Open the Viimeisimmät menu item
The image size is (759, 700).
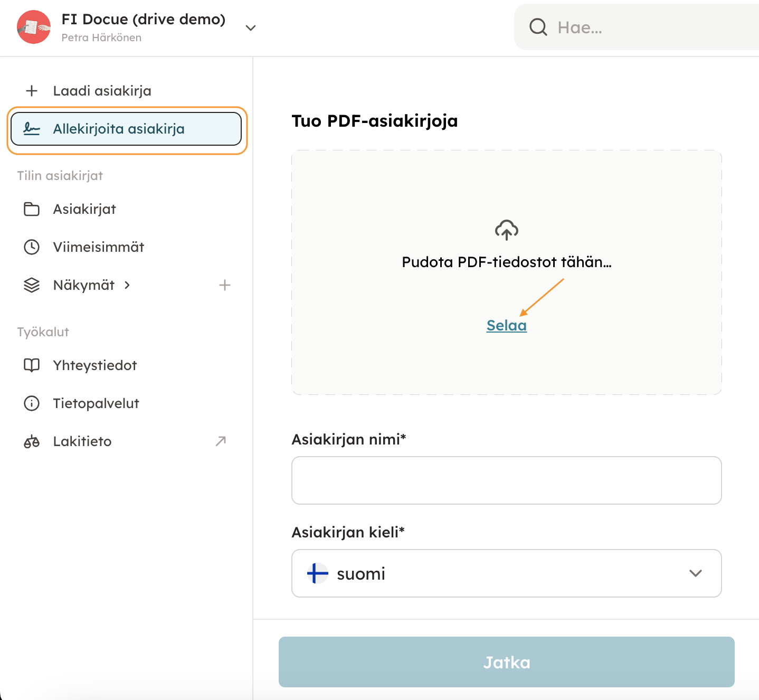(x=99, y=247)
